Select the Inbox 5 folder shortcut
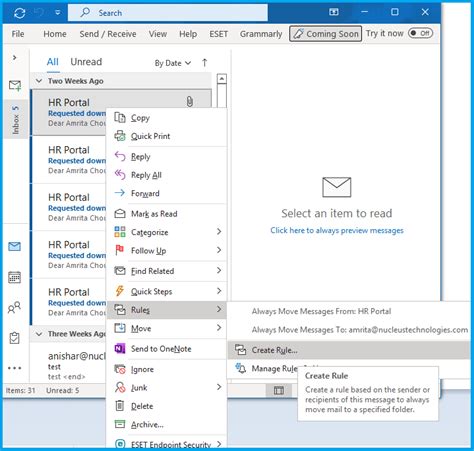 16,120
